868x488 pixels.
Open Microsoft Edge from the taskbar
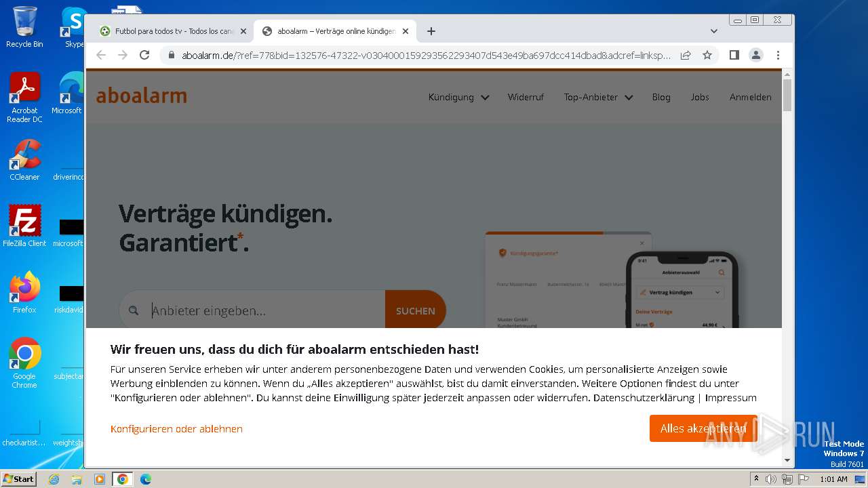point(146,479)
